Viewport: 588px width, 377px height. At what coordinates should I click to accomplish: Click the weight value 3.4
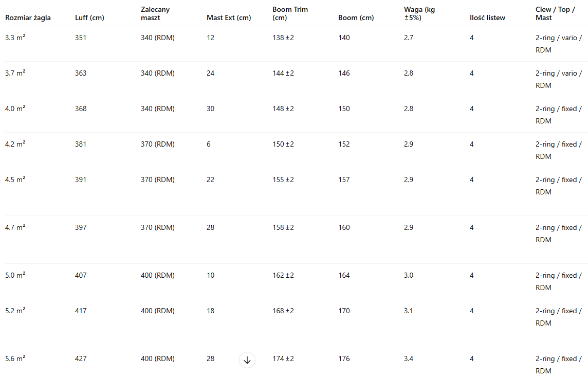pyautogui.click(x=409, y=359)
